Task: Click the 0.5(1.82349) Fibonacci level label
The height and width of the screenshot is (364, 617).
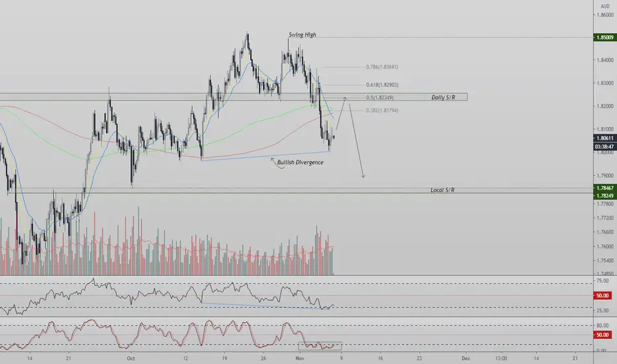Action: (379, 97)
